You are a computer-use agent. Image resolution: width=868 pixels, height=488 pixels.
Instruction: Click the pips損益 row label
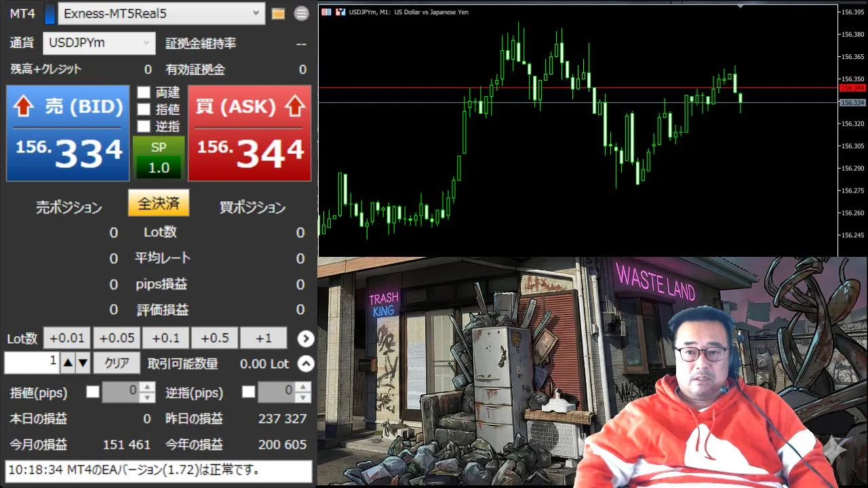coord(161,284)
